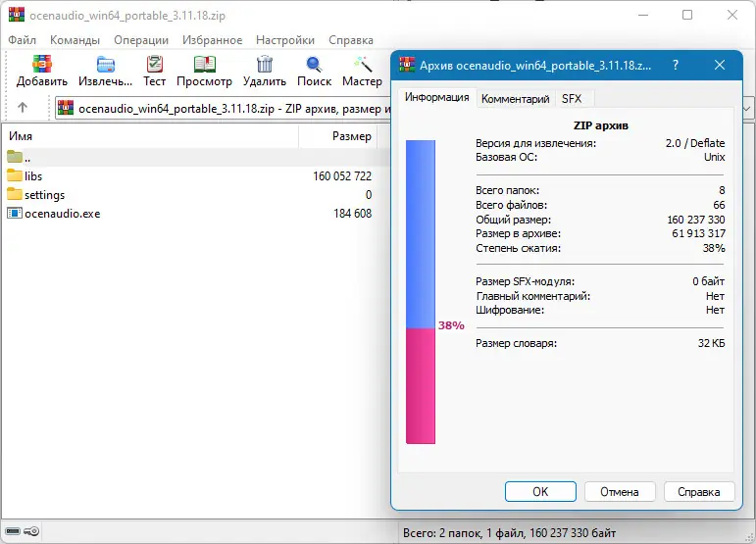Open the Команды menu
The width and height of the screenshot is (756, 544).
75,40
